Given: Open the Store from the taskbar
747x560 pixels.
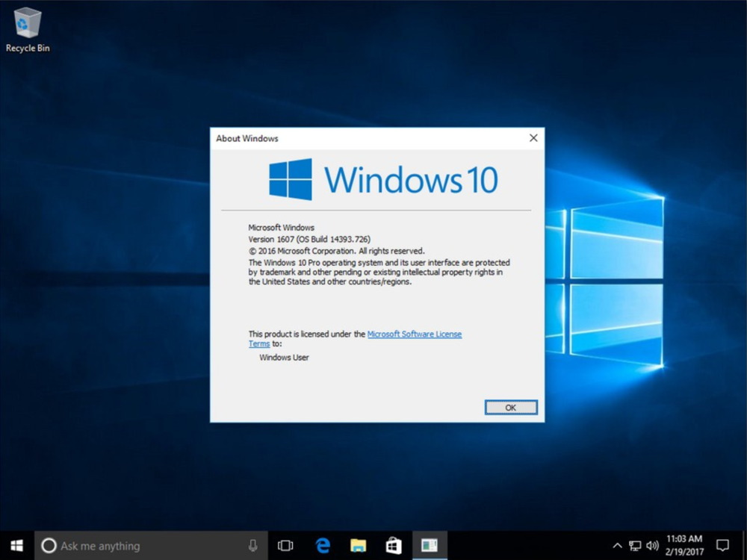Looking at the screenshot, I should point(394,546).
